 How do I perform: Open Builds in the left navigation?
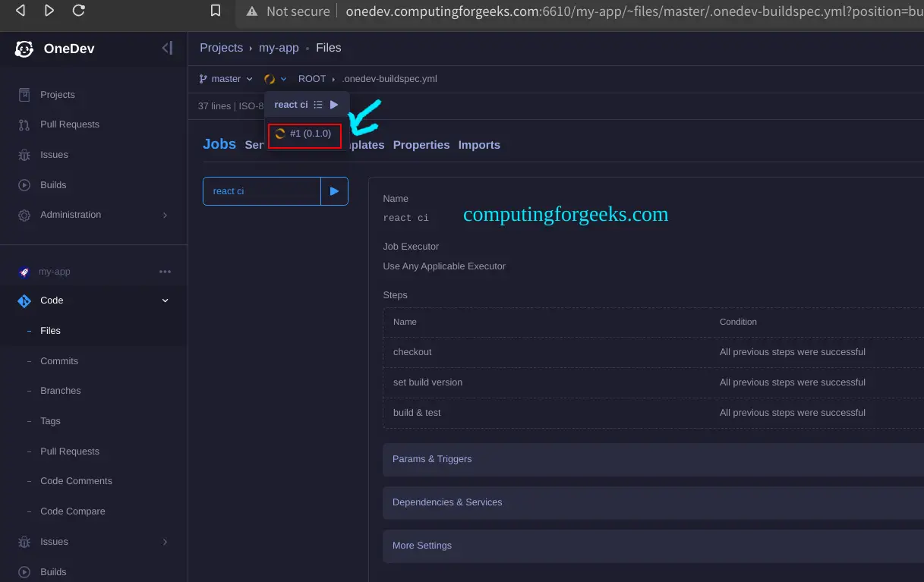[52, 184]
